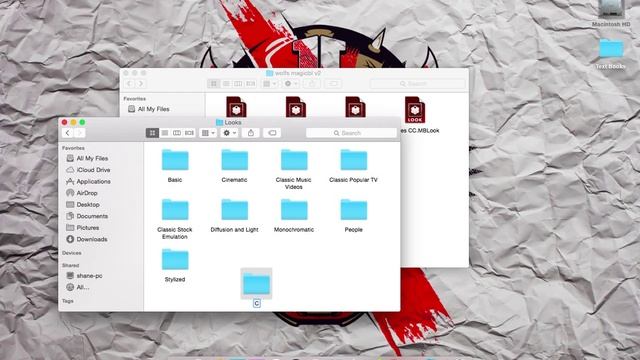Screen dimensions: 640x360
Task: Open the Classic Popular TV folder
Action: point(353,160)
